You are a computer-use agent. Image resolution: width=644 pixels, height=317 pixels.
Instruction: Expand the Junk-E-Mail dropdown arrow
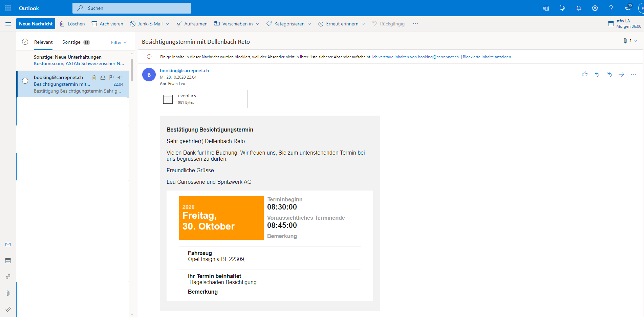(168, 24)
